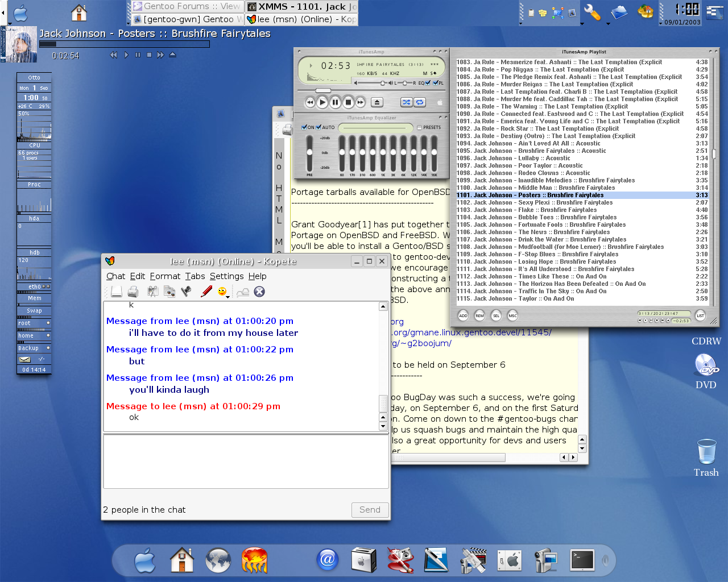The width and height of the screenshot is (728, 582).
Task: Open the Format menu in Kopete
Action: click(x=165, y=276)
